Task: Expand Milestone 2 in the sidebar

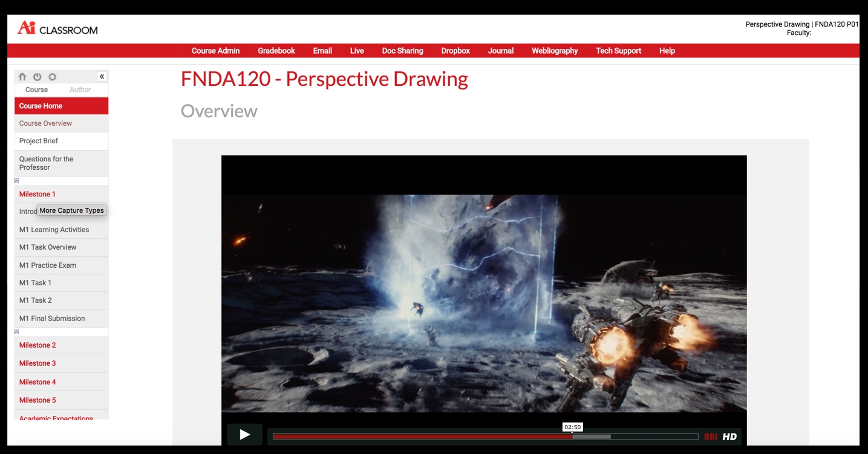Action: tap(61, 345)
